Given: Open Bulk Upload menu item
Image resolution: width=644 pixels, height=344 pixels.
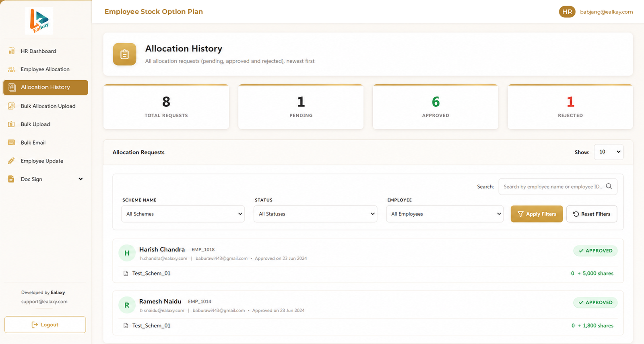Looking at the screenshot, I should [x=45, y=124].
